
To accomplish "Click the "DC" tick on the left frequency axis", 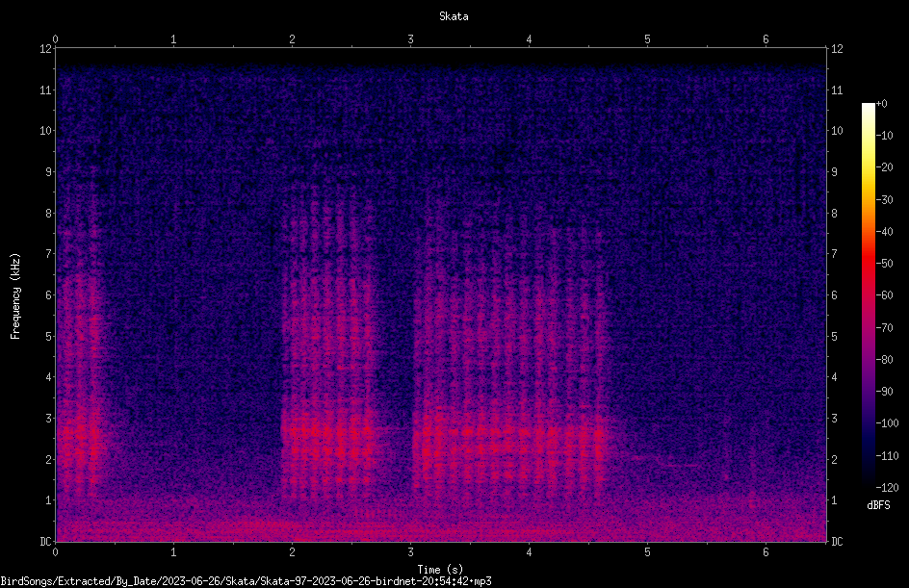I will point(45,542).
